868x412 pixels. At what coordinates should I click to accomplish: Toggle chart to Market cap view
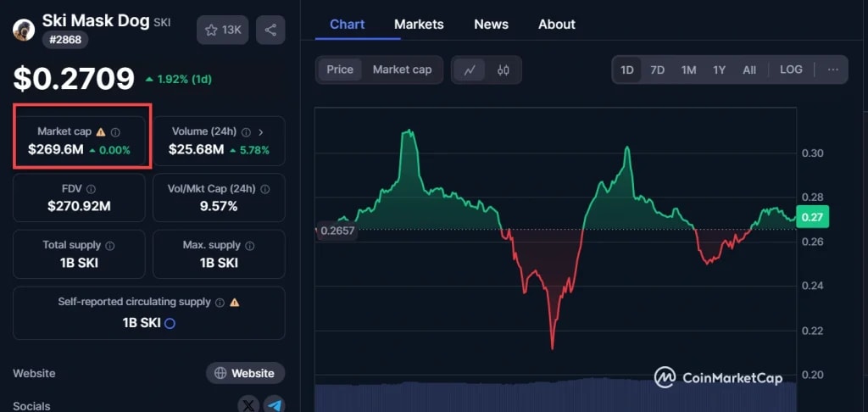click(402, 70)
